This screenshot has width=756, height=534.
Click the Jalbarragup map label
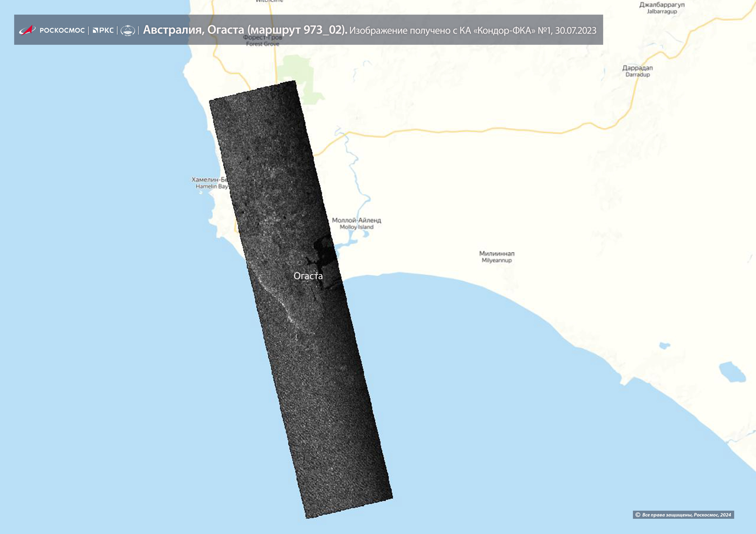[x=662, y=8]
